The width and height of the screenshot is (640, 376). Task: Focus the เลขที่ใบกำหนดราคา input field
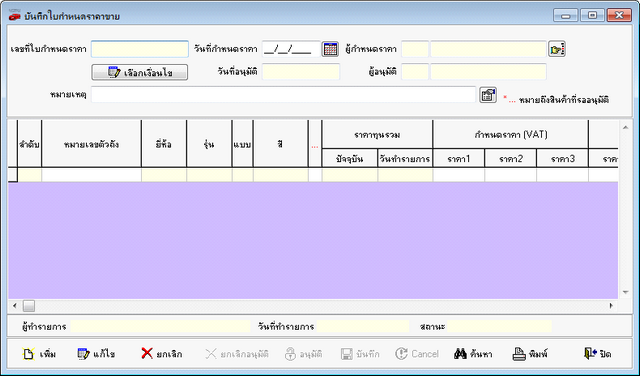pos(140,49)
